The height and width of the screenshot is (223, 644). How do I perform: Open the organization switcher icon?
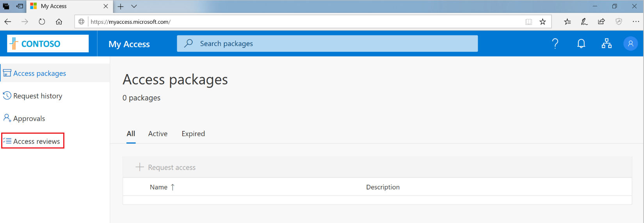(x=607, y=44)
